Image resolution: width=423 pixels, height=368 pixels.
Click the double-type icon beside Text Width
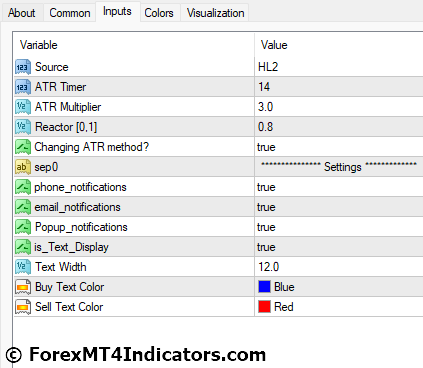pos(23,267)
